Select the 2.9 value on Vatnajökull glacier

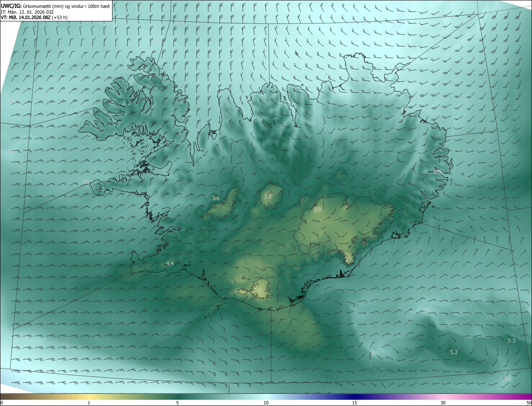click(x=317, y=209)
